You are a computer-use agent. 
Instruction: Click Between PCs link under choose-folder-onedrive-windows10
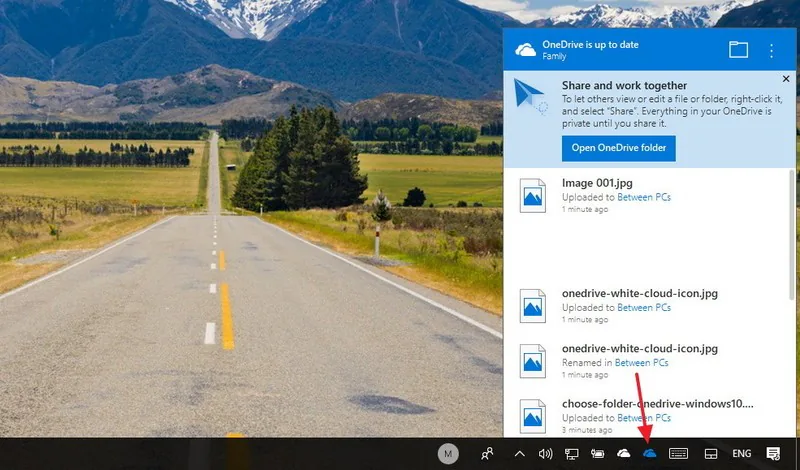click(x=644, y=417)
